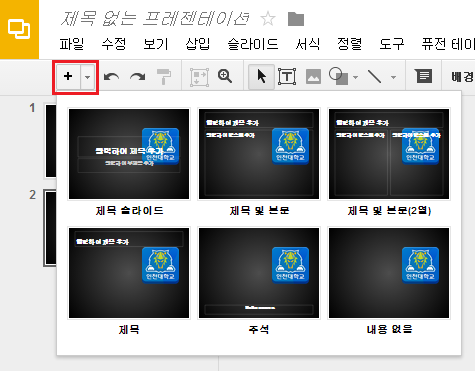475x371 pixels.
Task: Select the zoom magnifier tool
Action: click(225, 76)
